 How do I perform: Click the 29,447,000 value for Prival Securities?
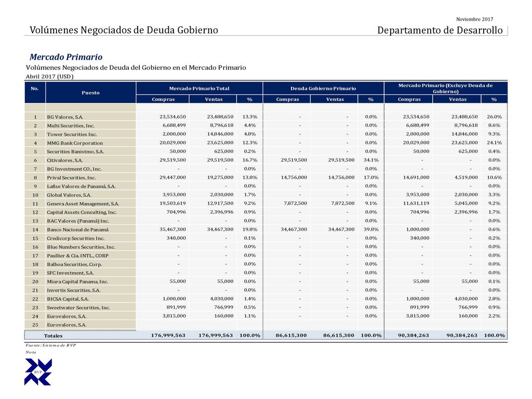172,178
